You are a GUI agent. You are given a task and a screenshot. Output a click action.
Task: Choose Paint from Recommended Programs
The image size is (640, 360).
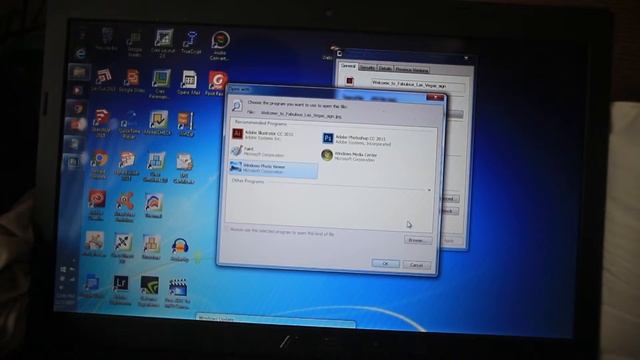(x=258, y=151)
